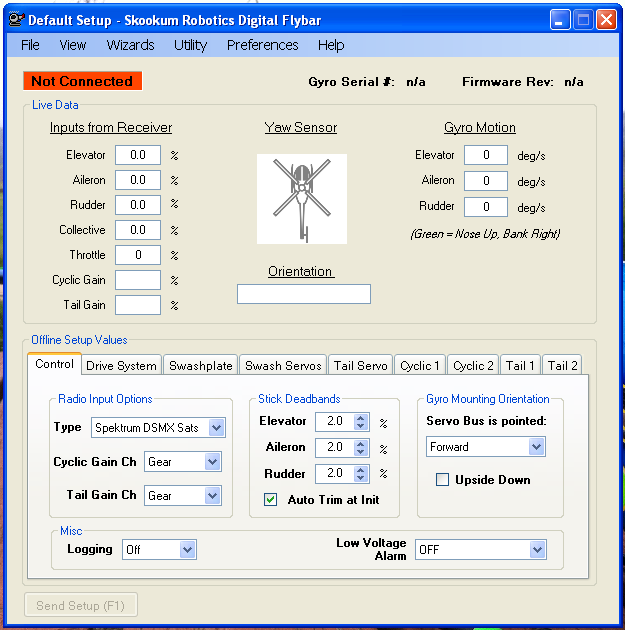Open the Servo Bus direction dropdown
The height and width of the screenshot is (630, 625).
pos(536,446)
